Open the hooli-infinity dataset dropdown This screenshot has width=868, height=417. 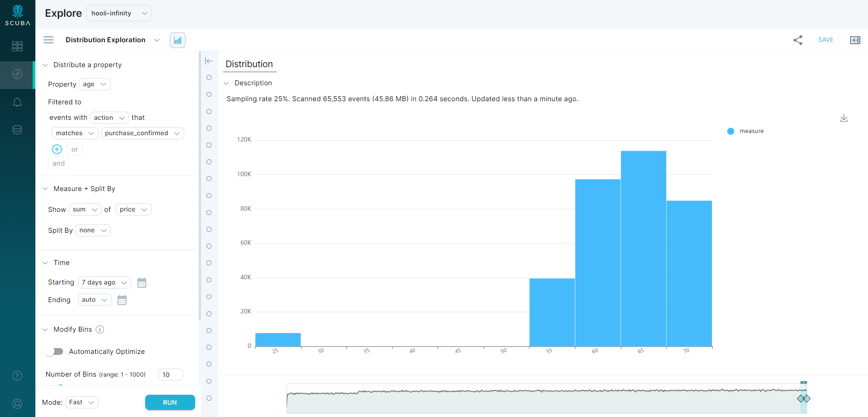(119, 13)
